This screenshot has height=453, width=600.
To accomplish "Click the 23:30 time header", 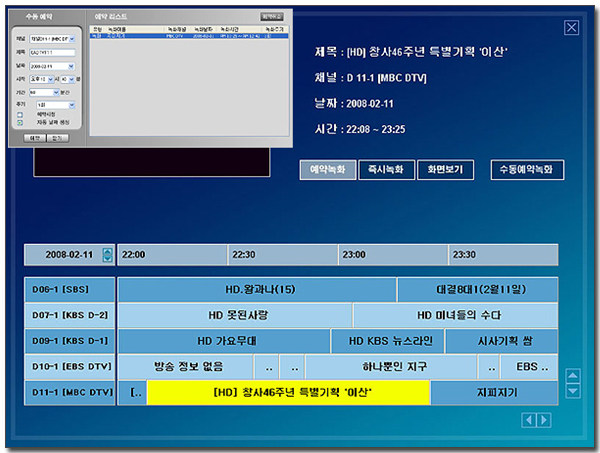I will point(503,255).
